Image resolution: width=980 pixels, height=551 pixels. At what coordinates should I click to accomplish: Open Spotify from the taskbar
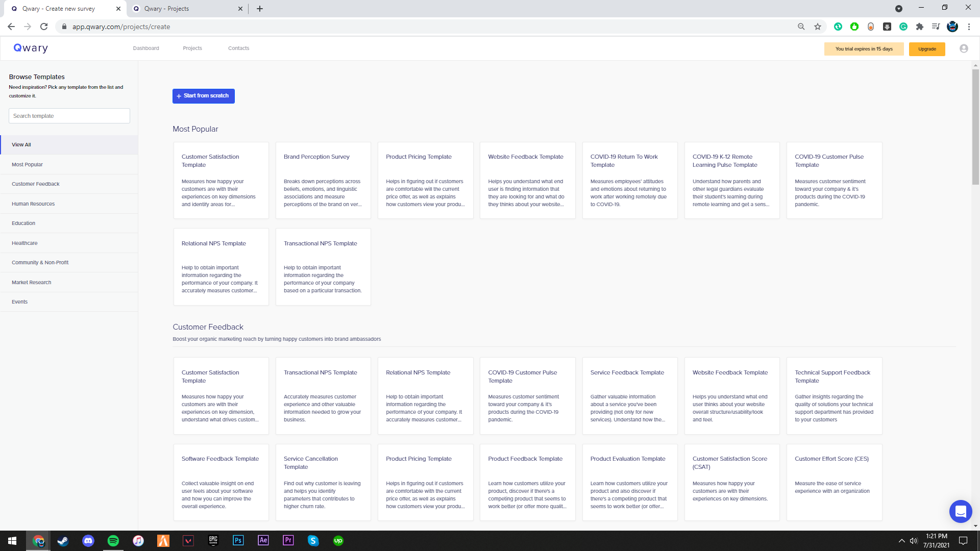coord(113,541)
